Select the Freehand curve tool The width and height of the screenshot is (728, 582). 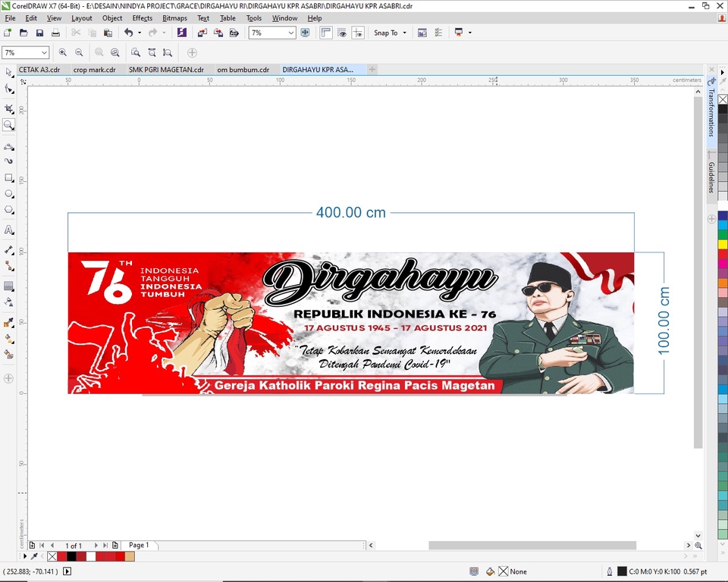click(8, 147)
